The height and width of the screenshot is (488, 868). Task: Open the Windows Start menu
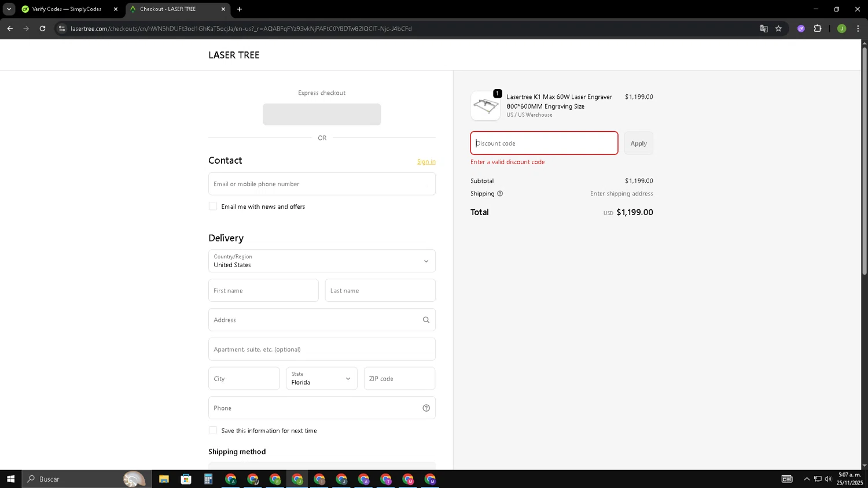click(10, 479)
